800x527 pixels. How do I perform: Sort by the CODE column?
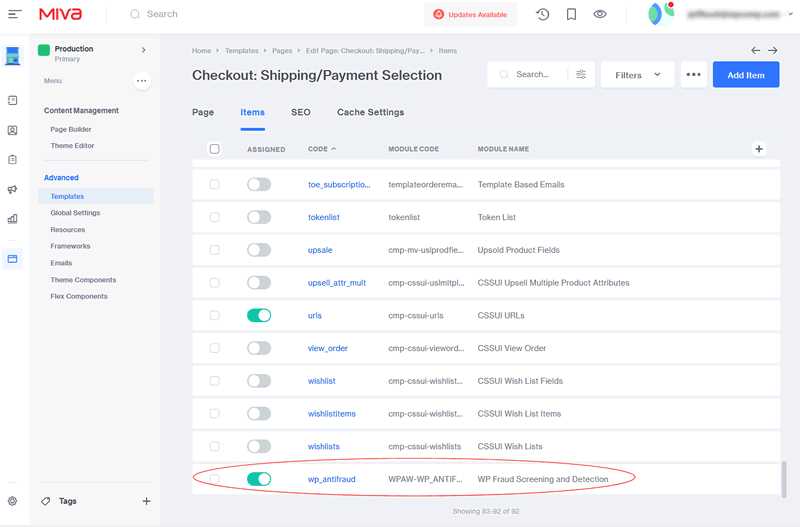pos(322,149)
